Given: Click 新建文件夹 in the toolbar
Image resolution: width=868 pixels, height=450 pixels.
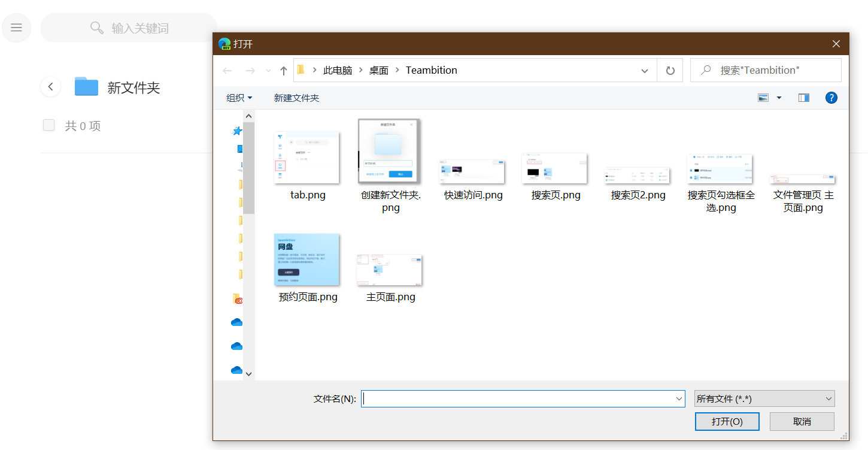Looking at the screenshot, I should click(x=296, y=98).
